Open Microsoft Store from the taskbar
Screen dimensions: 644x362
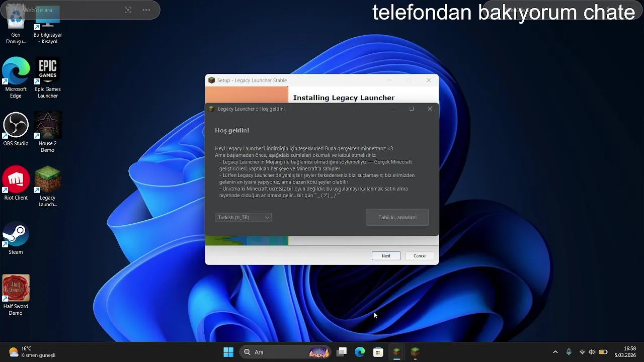378,352
